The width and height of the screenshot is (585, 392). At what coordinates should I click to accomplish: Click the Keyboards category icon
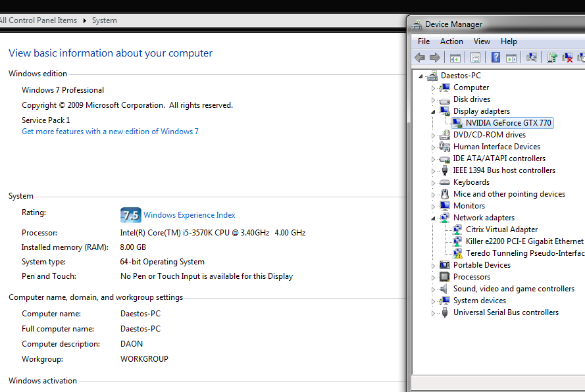pos(444,182)
